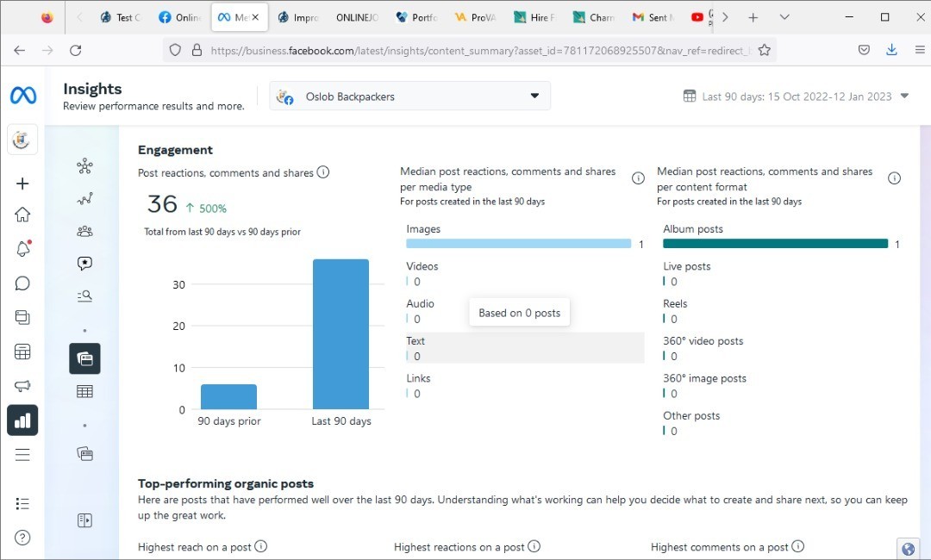
Task: Select the Text media type row
Action: [525, 347]
